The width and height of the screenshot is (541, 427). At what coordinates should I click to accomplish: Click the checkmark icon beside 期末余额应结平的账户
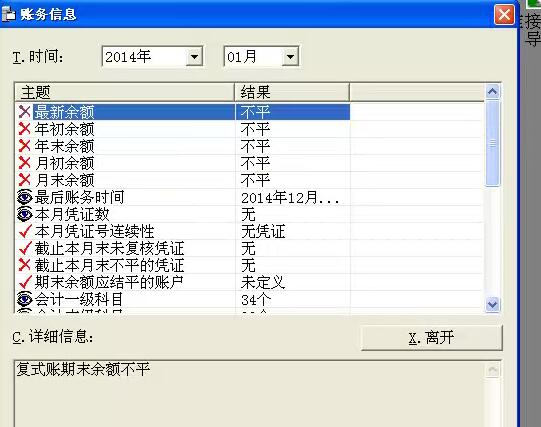click(25, 282)
